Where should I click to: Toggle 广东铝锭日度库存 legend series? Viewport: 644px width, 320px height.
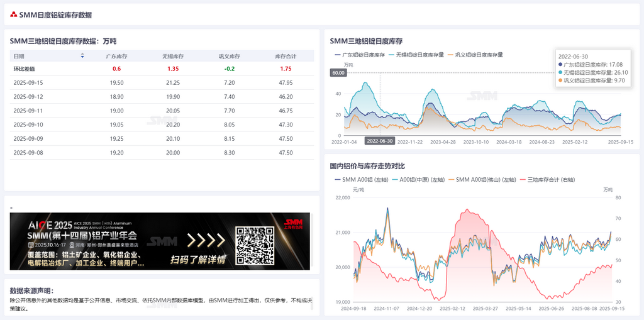tap(360, 55)
